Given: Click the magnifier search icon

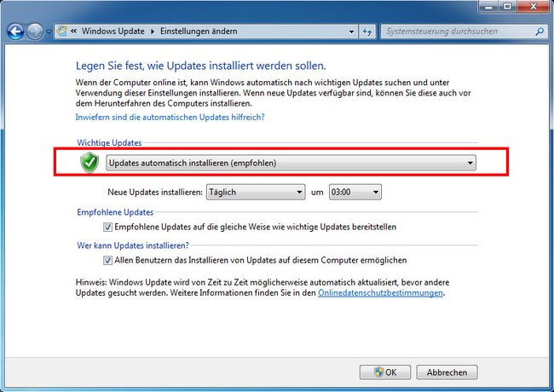Looking at the screenshot, I should (x=540, y=32).
